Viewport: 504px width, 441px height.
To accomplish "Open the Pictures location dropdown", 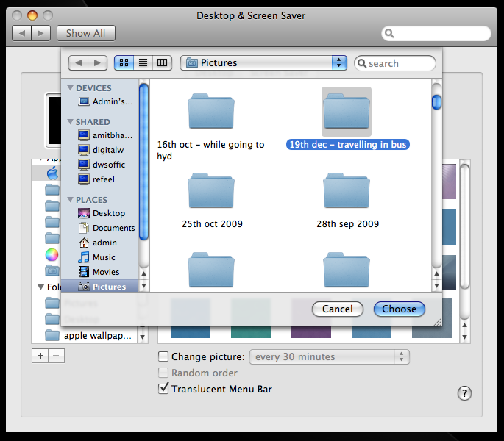I will point(263,63).
